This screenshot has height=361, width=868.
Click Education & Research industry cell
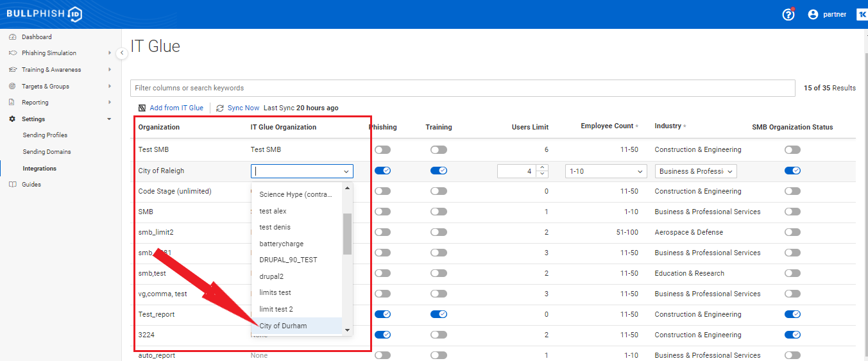pos(690,273)
